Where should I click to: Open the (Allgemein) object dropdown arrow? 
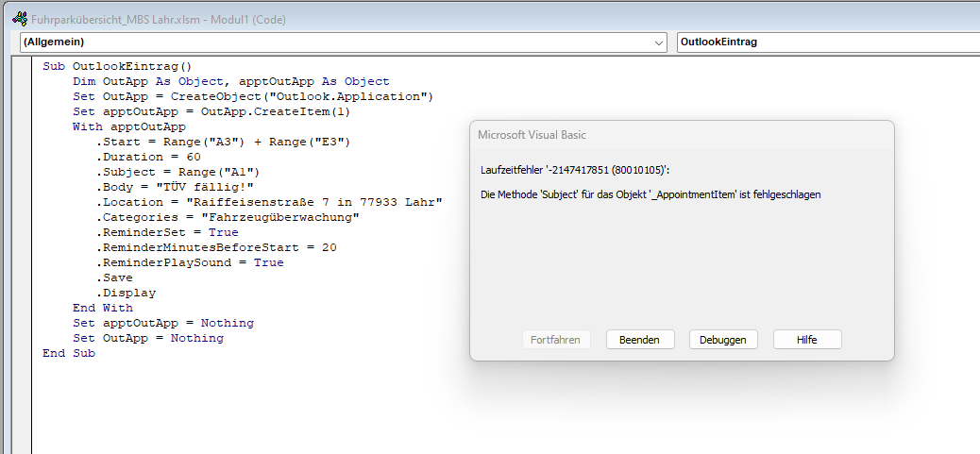coord(659,42)
